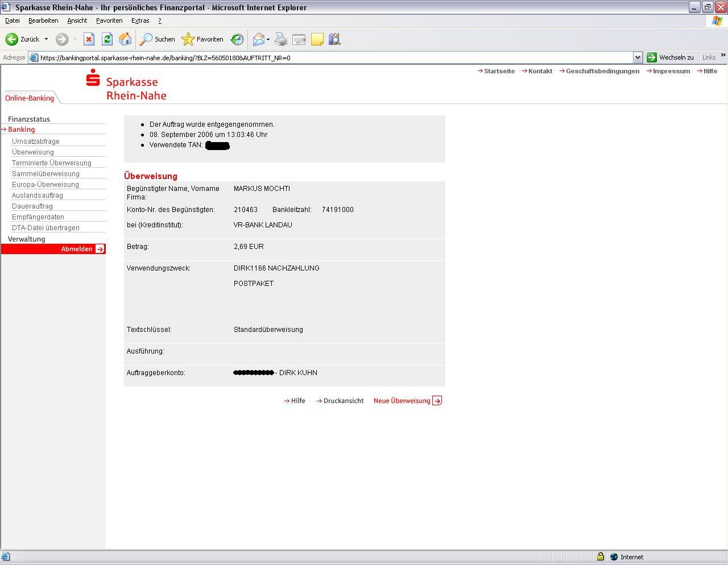The image size is (728, 565).
Task: Click the Bankleitzahl value 74191000
Action: click(x=338, y=209)
